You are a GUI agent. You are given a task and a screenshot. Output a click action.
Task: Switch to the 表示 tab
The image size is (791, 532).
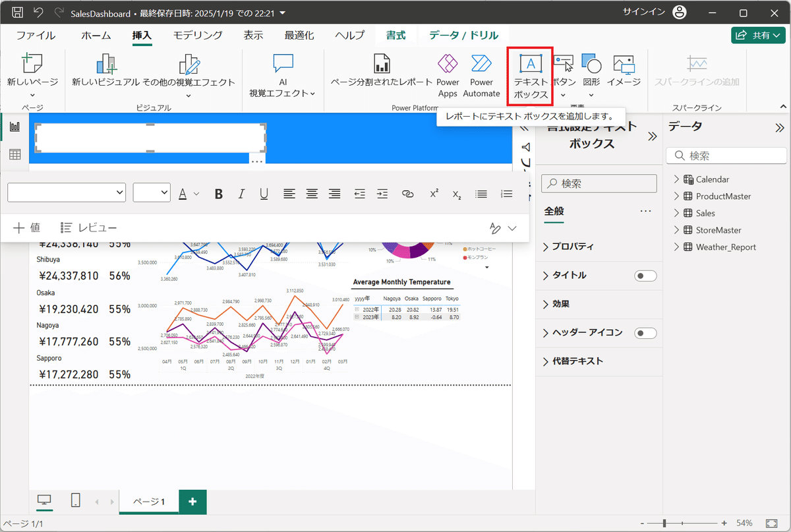click(x=254, y=36)
